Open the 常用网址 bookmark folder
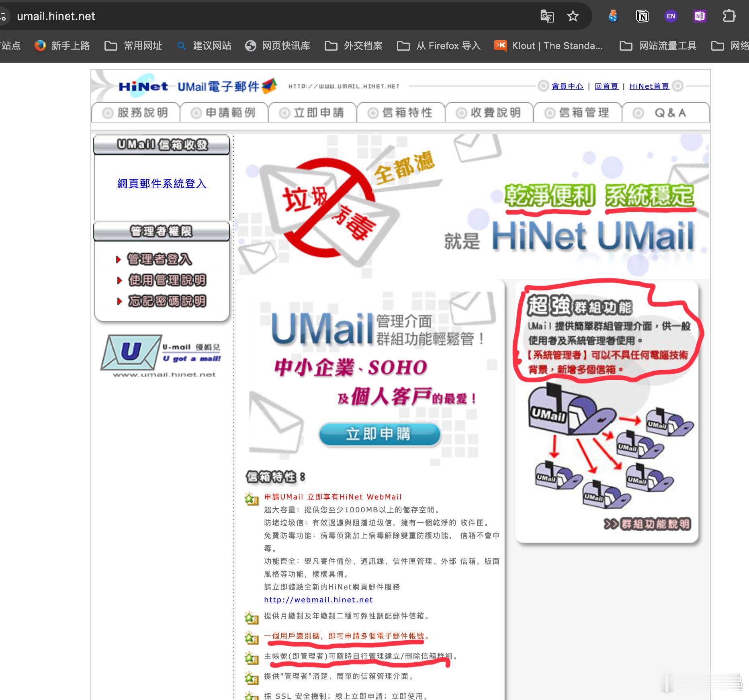 (x=133, y=46)
